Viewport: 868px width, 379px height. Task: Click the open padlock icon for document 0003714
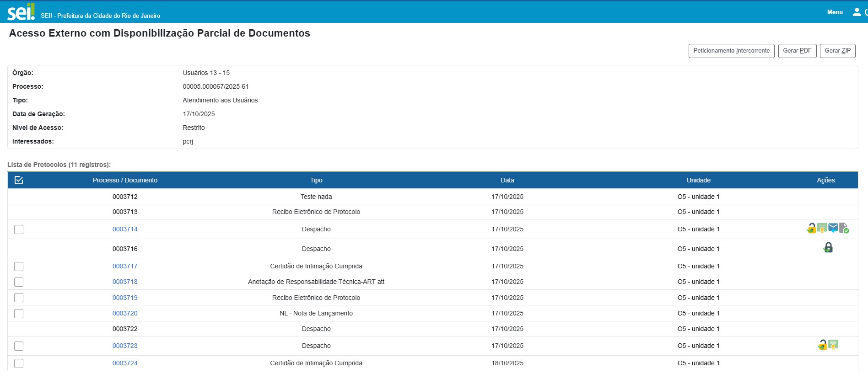click(811, 228)
